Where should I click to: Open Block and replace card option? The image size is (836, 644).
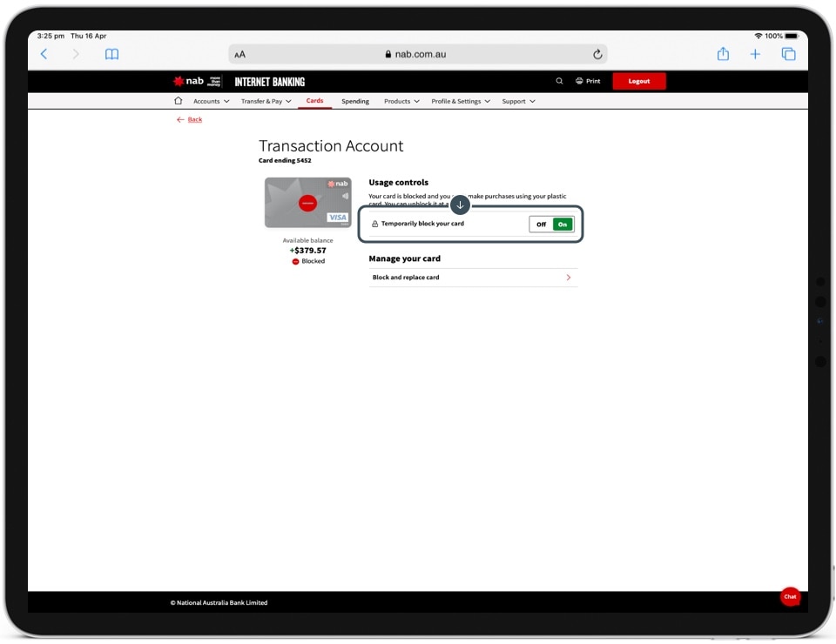[x=473, y=278]
